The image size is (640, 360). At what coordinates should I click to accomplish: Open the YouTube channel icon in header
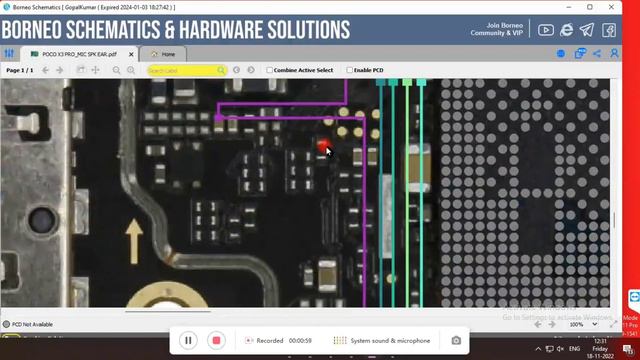click(x=546, y=30)
